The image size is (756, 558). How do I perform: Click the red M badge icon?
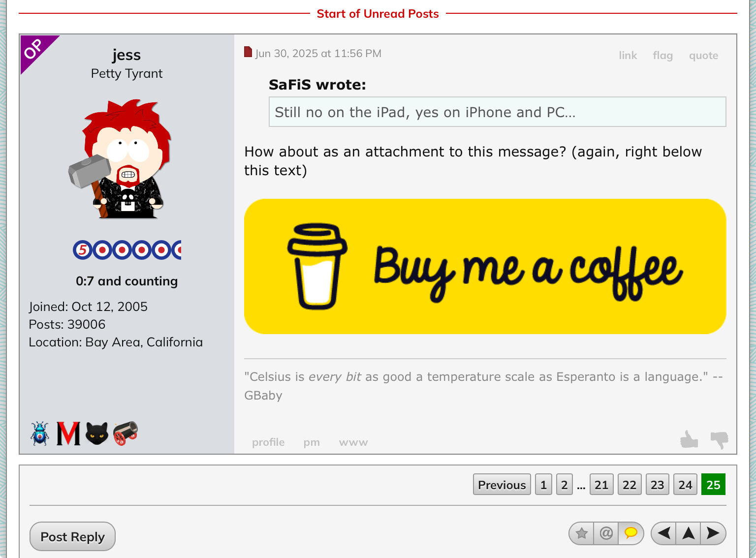(x=68, y=434)
